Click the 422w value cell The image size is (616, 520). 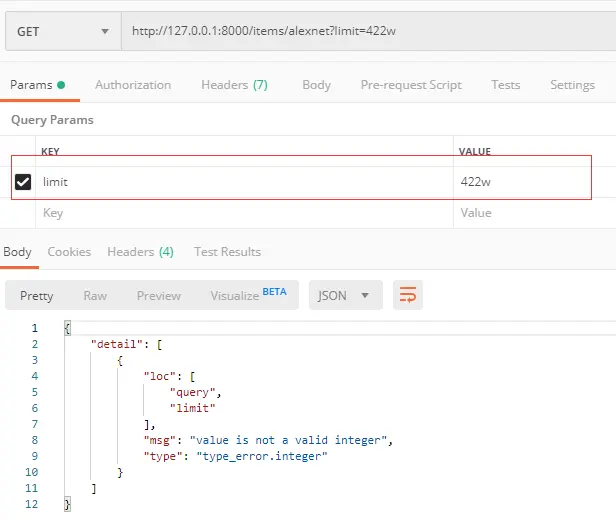(x=475, y=182)
